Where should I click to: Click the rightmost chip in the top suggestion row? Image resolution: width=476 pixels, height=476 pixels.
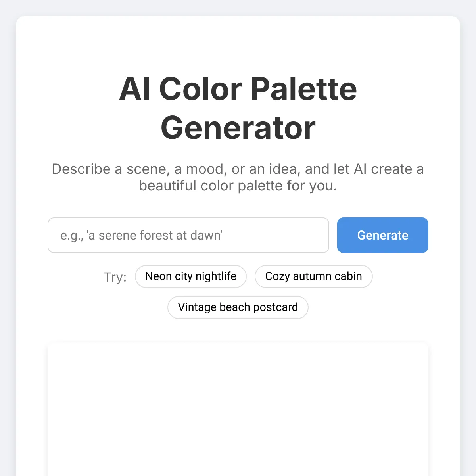point(313,276)
